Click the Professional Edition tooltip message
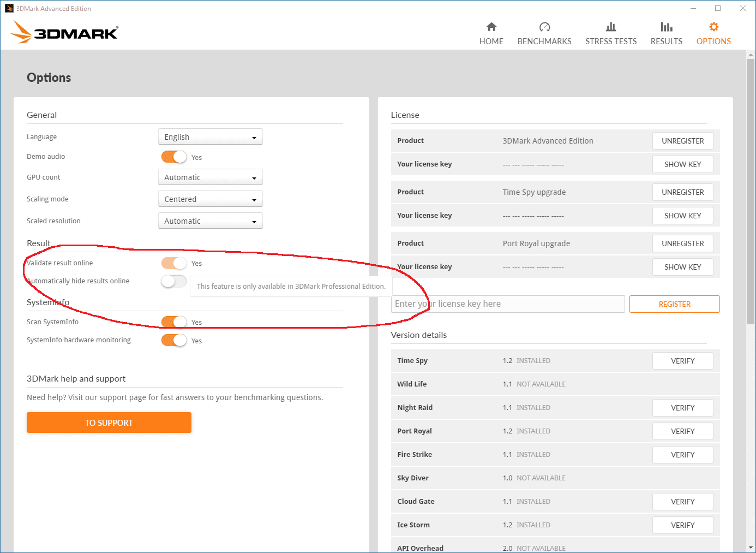This screenshot has height=553, width=756. [291, 286]
